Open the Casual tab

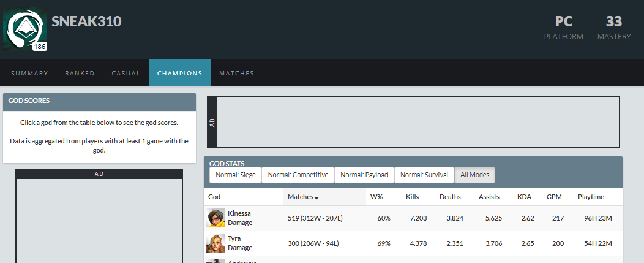tap(126, 74)
